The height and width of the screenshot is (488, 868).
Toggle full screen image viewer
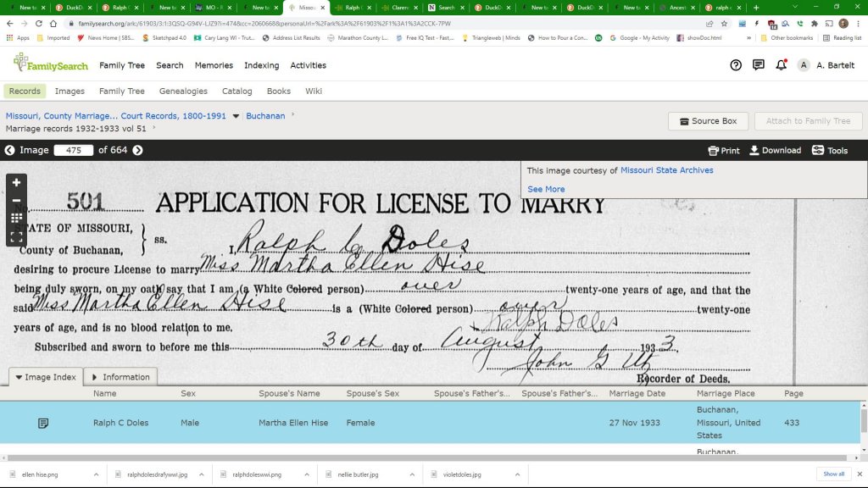16,236
